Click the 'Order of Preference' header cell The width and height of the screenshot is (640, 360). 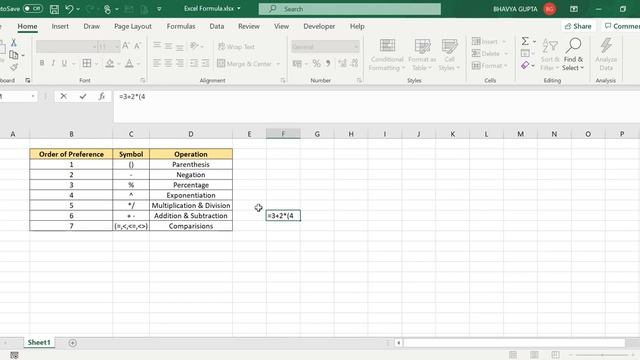(71, 154)
